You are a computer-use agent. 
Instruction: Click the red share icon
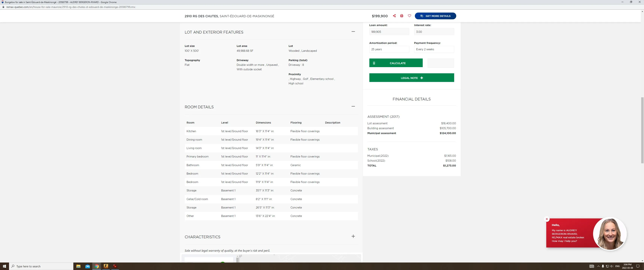click(x=394, y=16)
